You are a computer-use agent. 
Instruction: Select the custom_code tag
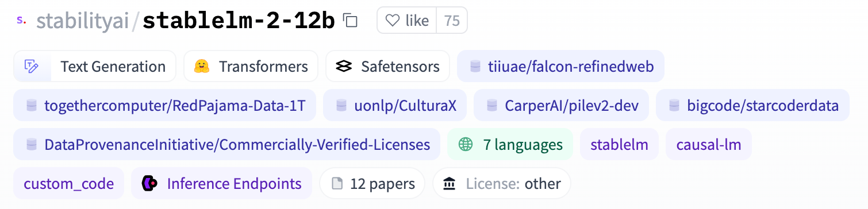[x=68, y=184]
